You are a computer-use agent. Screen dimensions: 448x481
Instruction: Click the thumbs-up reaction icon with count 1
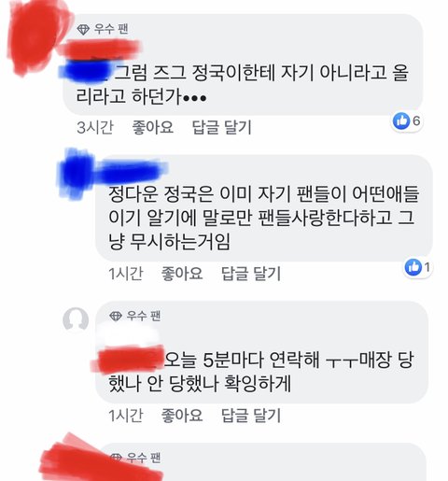[x=413, y=267]
